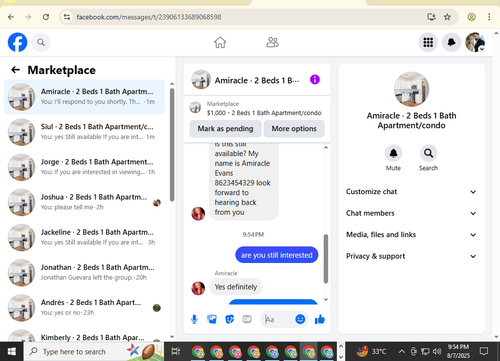This screenshot has height=361, width=500.
Task: Click the conversation list scrollbar
Action: tap(172, 145)
